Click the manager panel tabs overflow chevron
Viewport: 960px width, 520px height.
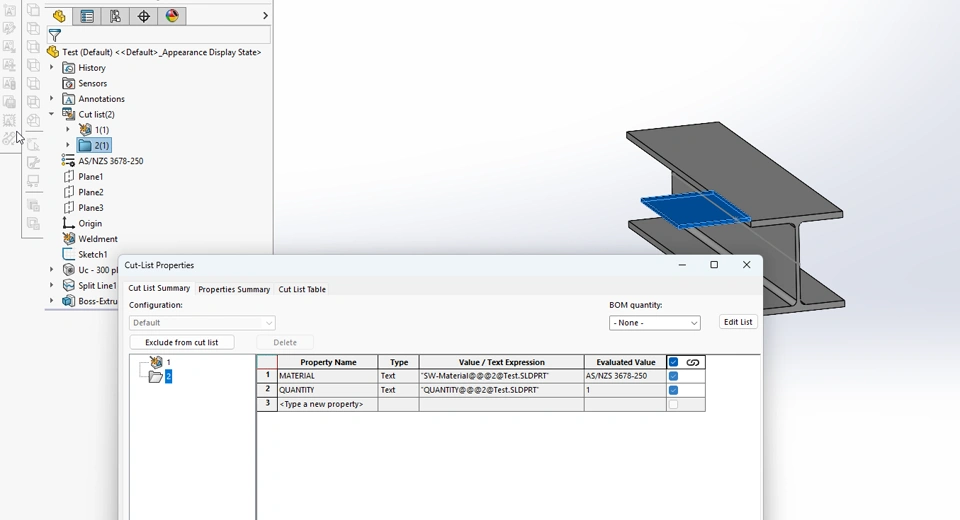[x=265, y=16]
